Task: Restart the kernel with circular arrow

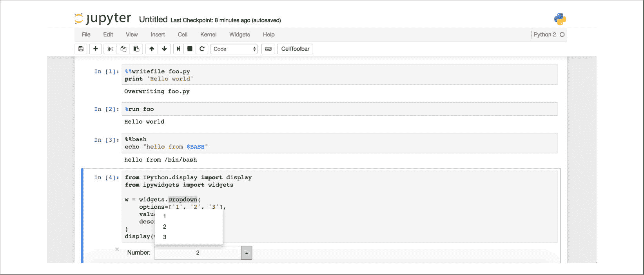Action: coord(202,49)
